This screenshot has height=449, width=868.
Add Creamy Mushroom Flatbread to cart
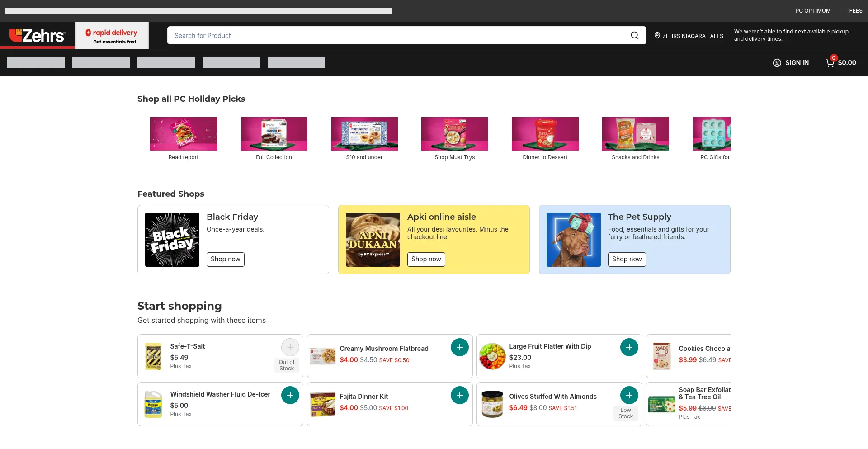[x=459, y=347]
